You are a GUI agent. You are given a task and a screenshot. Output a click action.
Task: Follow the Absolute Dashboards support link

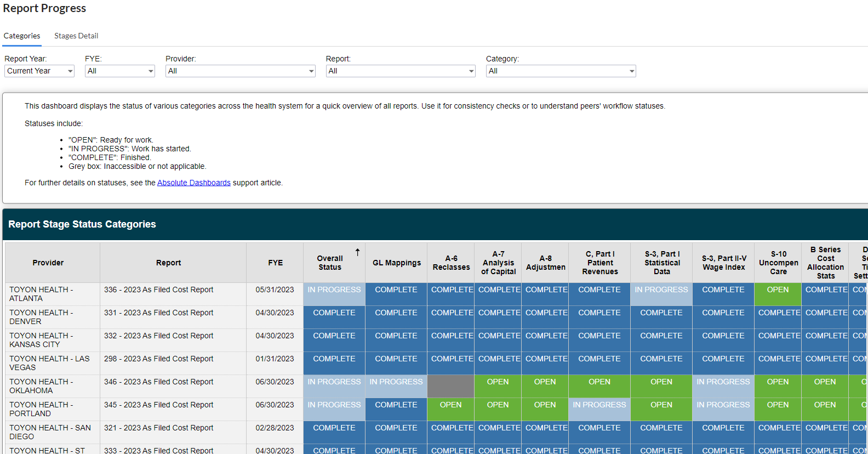click(194, 183)
